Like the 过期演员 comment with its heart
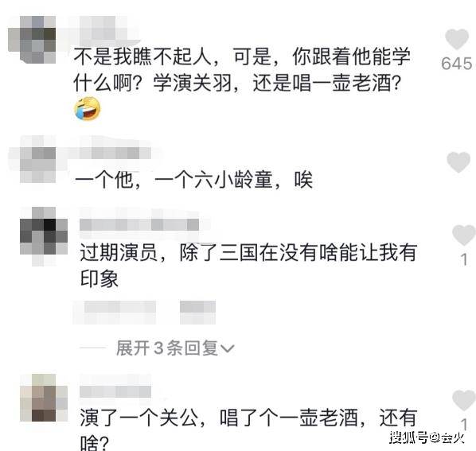The height and width of the screenshot is (451, 476). tap(463, 235)
